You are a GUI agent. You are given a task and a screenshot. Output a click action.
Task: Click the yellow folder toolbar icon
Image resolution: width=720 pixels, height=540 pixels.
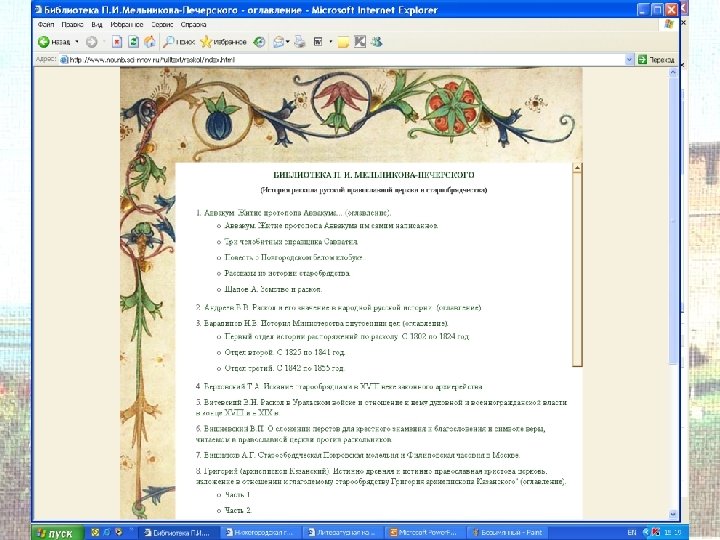point(343,42)
